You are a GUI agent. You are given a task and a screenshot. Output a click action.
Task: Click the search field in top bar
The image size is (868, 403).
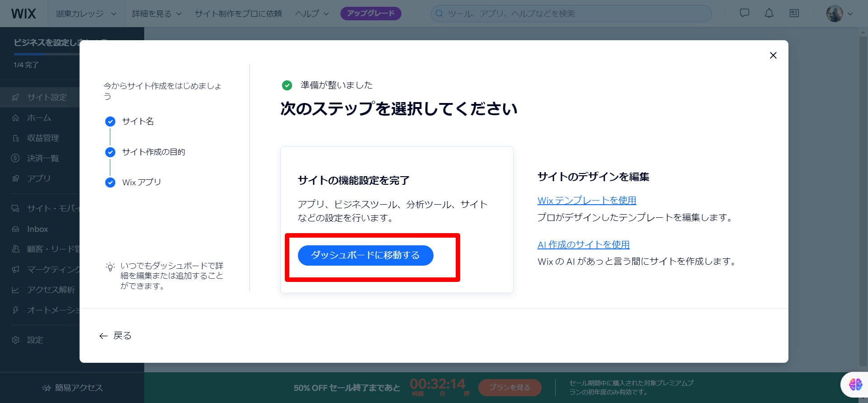tap(571, 14)
